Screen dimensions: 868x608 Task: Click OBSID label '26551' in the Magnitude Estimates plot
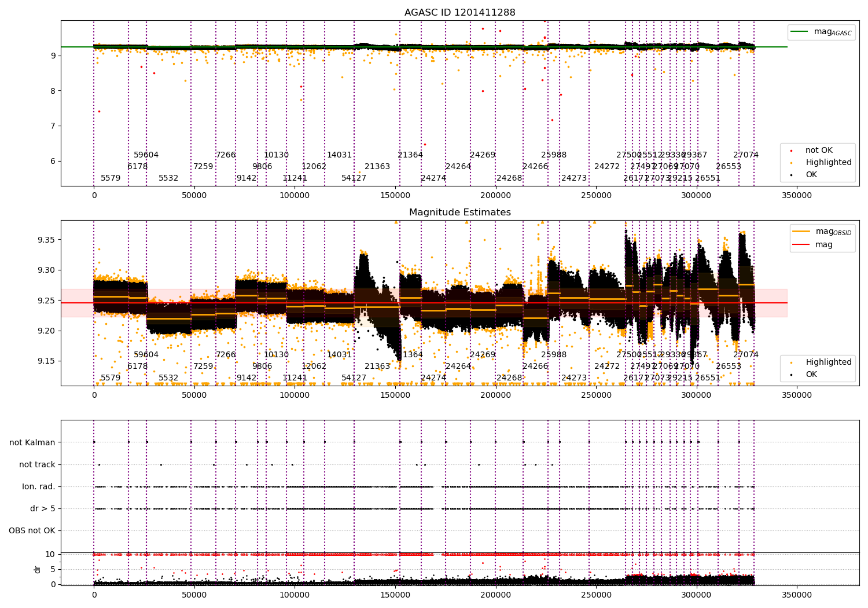[x=708, y=378]
